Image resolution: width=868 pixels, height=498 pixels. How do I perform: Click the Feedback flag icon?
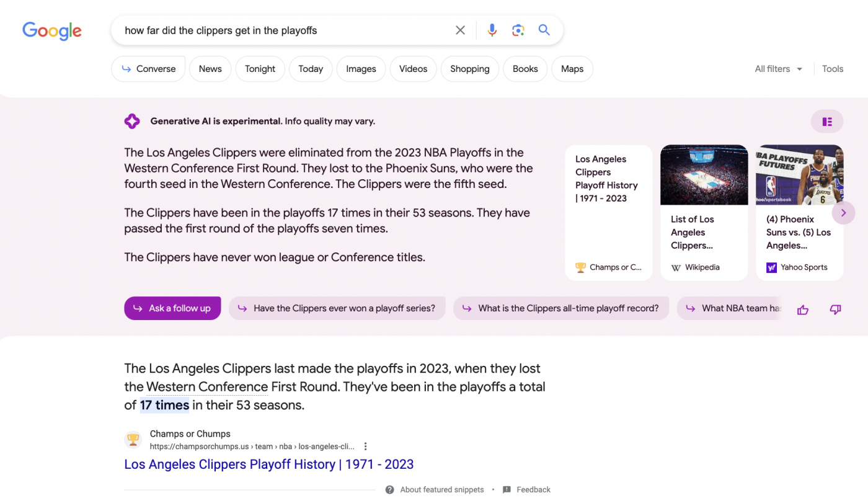507,489
